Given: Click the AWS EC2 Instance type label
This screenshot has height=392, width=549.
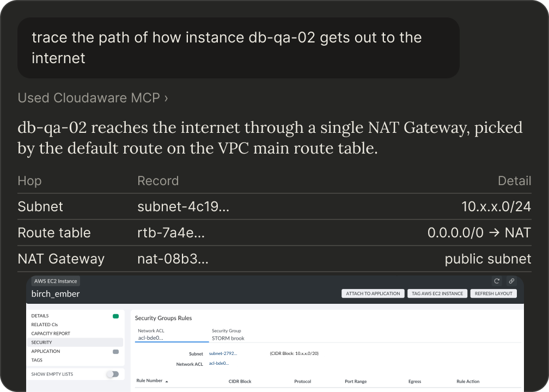Looking at the screenshot, I should (x=56, y=281).
